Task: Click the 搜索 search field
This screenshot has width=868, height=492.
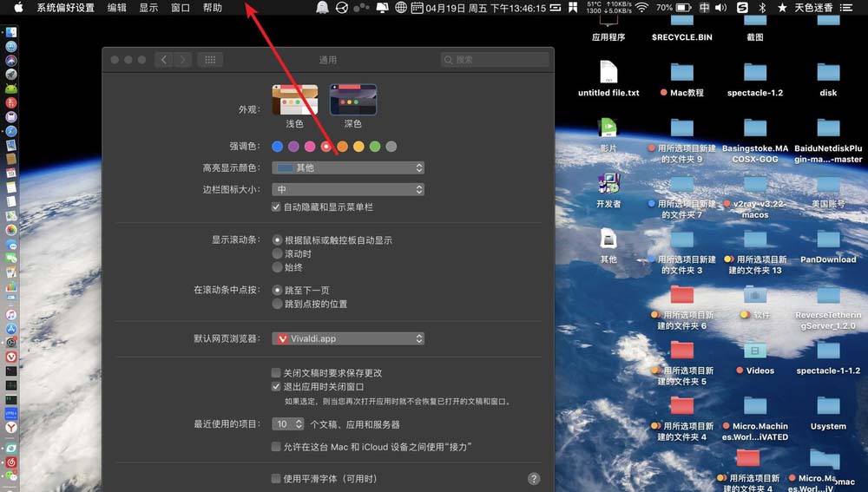Action: [495, 60]
